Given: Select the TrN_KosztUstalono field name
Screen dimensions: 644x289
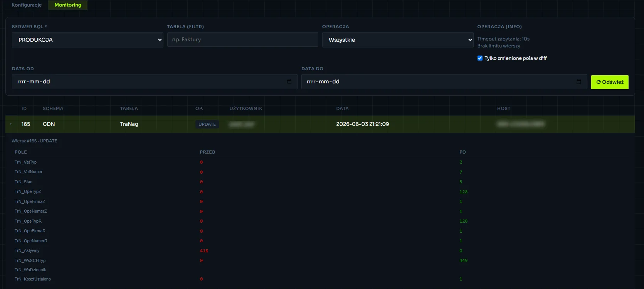Looking at the screenshot, I should 33,279.
